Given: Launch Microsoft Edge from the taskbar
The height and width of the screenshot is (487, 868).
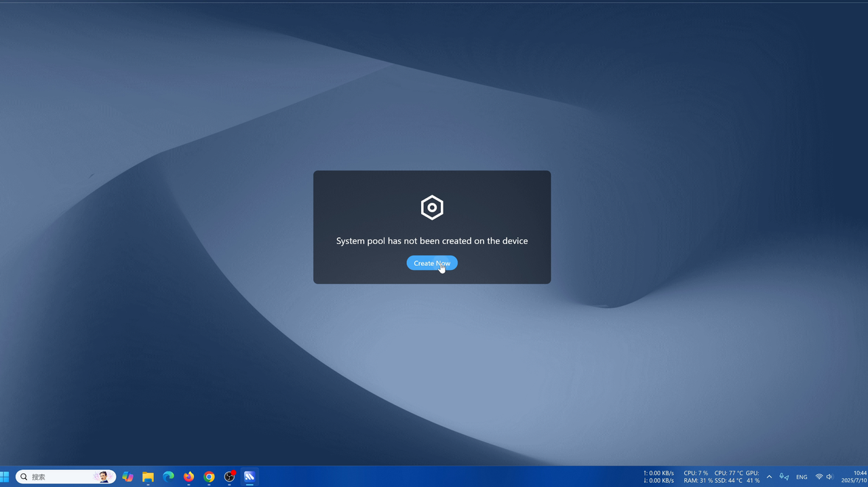Looking at the screenshot, I should click(x=168, y=477).
